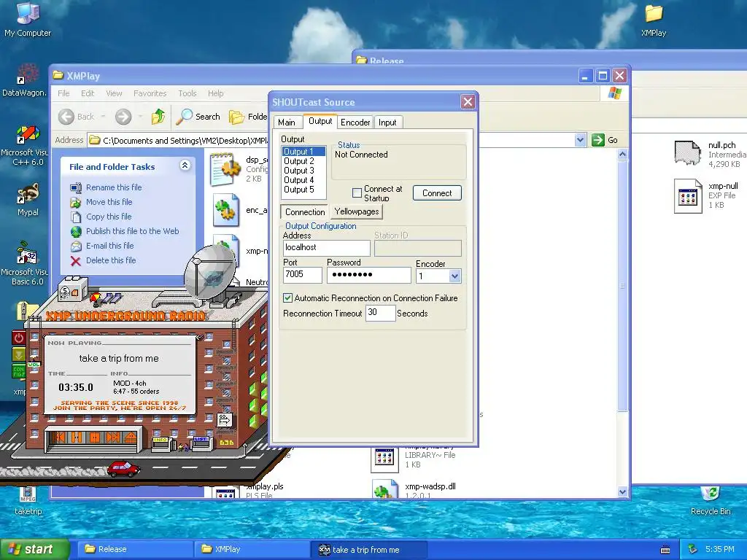Screen dimensions: 747x560
Task: Select Output 5 in the output list
Action: pos(303,190)
